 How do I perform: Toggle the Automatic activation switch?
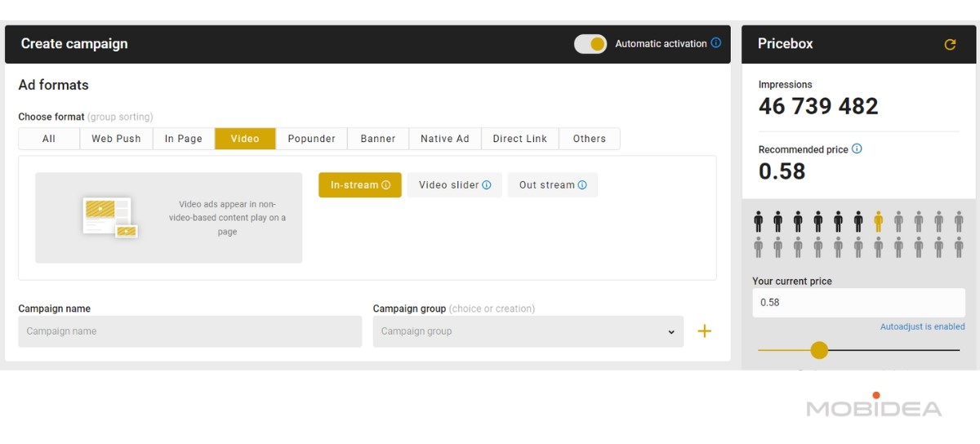click(x=590, y=44)
